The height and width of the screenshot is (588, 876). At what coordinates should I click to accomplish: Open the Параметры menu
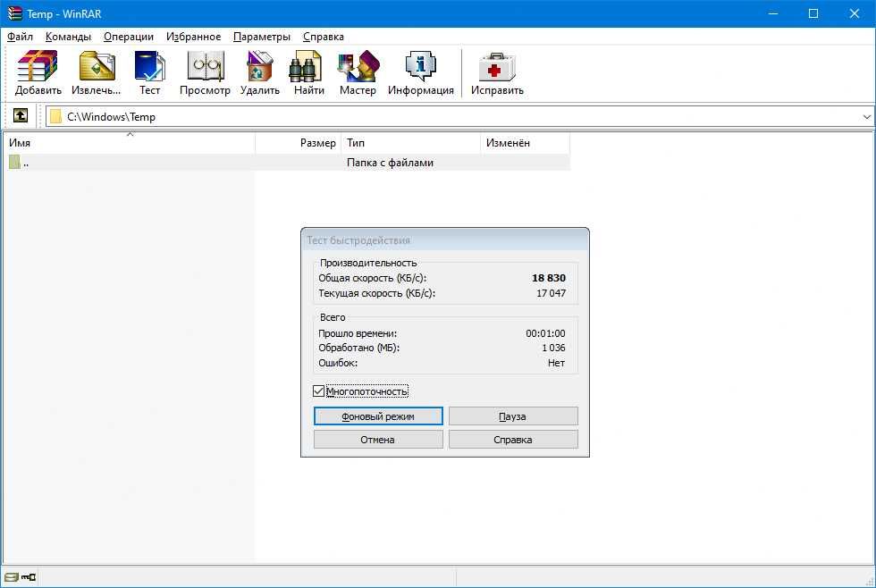(x=261, y=37)
